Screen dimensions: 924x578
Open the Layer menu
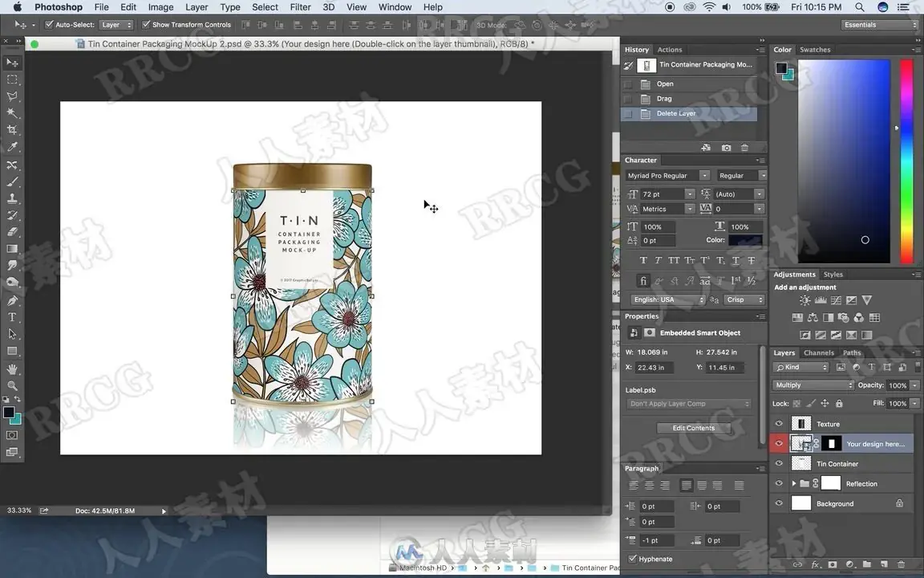click(x=197, y=7)
